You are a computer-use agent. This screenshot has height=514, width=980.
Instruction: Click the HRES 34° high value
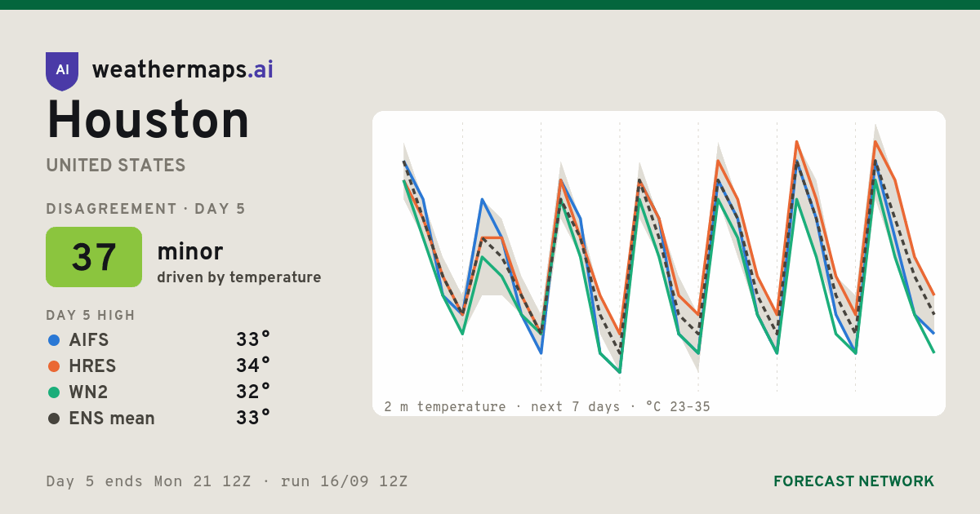(x=253, y=366)
